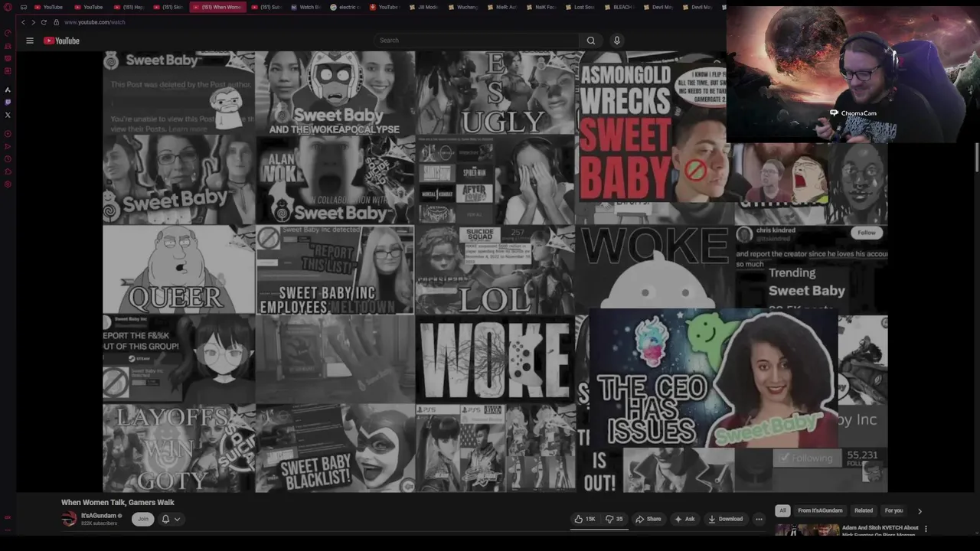Switch to the 'electric' browser tab
This screenshot has width=980, height=551.
(345, 7)
